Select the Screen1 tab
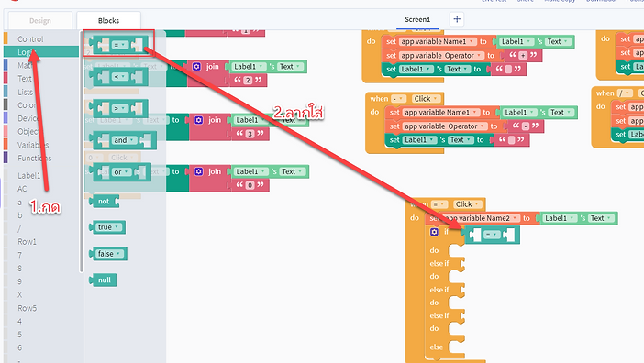The image size is (644, 363). coord(417,19)
